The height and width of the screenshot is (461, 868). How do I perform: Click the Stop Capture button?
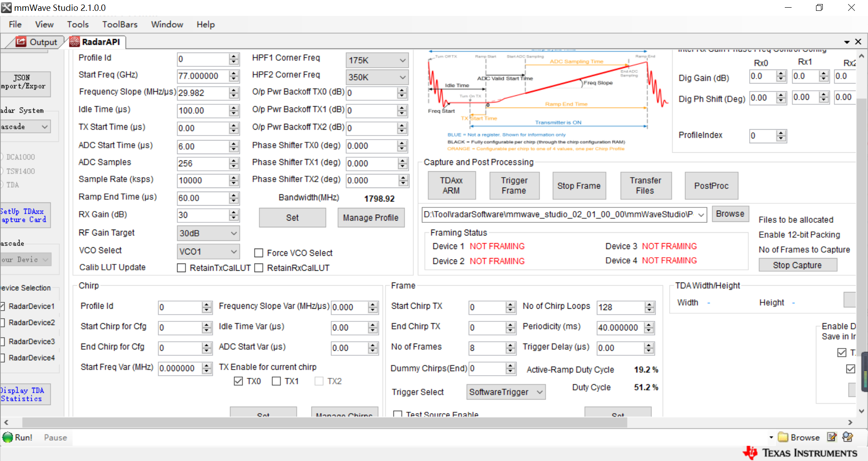(x=797, y=265)
